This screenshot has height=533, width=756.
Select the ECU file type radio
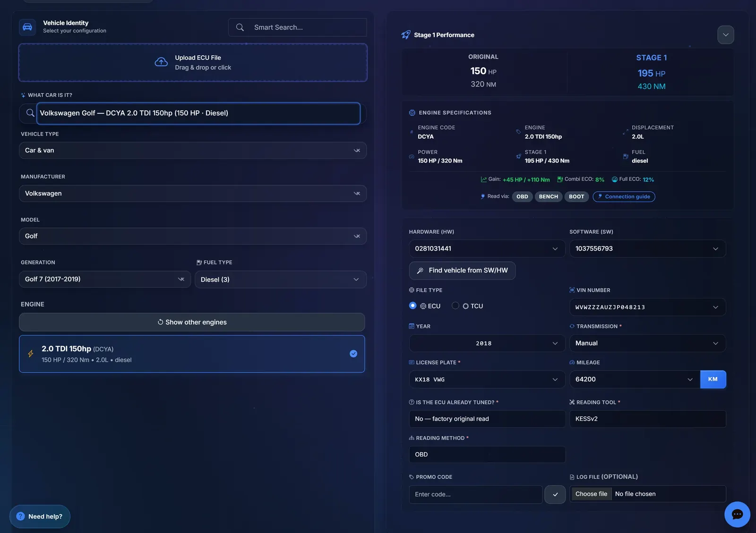[412, 305]
